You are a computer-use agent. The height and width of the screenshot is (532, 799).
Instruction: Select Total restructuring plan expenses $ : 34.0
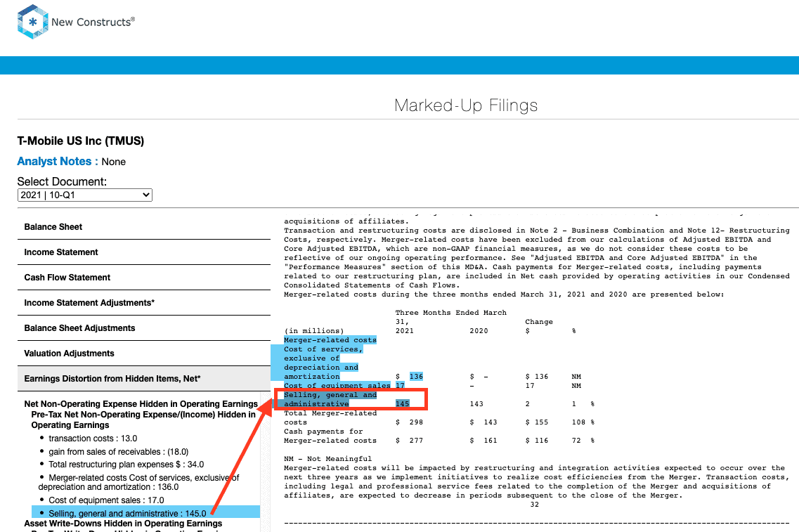tap(126, 465)
